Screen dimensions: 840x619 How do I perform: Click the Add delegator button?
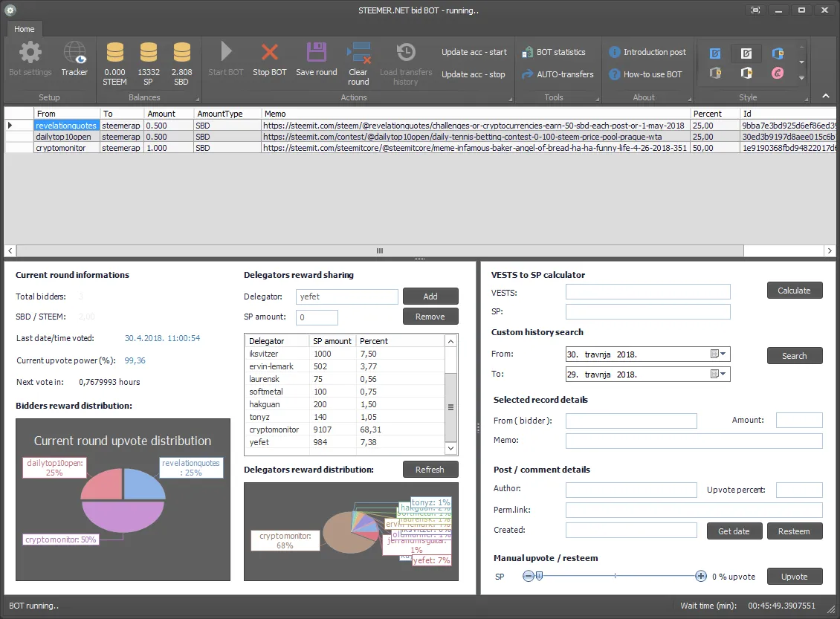coord(430,296)
